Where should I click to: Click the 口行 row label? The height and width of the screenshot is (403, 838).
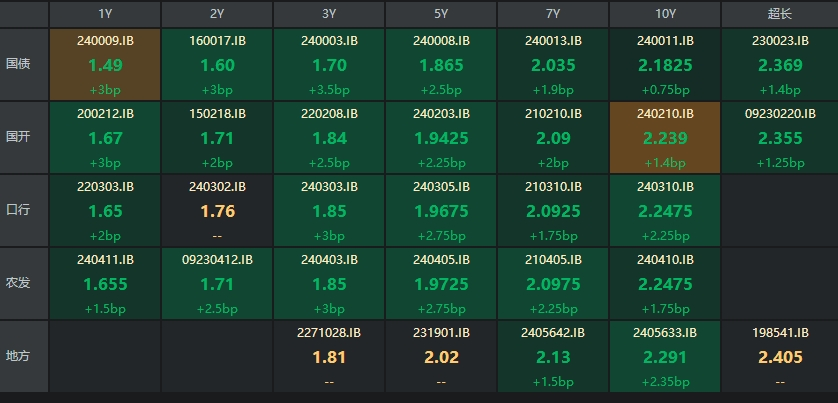coord(24,210)
